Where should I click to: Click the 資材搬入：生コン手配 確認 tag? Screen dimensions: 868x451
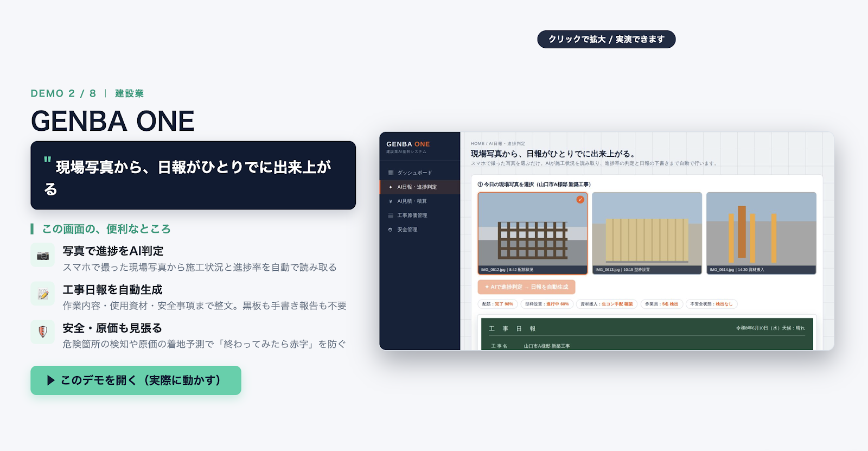[x=607, y=304]
